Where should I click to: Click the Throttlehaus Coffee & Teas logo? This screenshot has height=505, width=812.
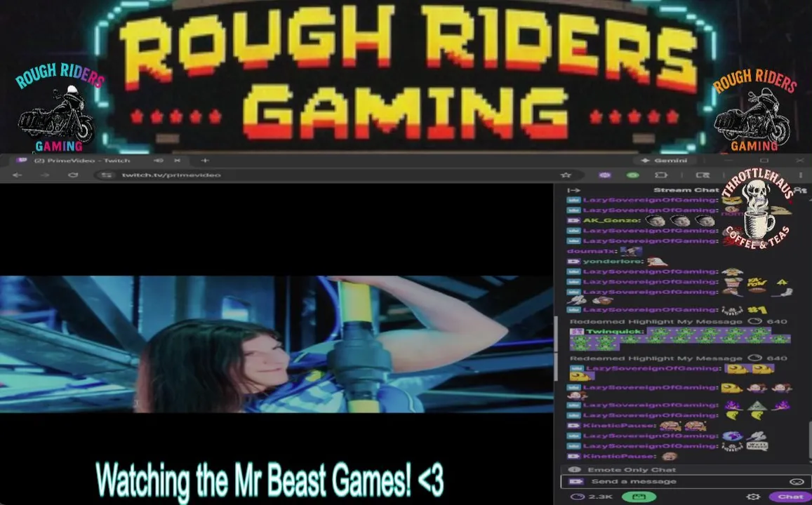click(x=758, y=210)
